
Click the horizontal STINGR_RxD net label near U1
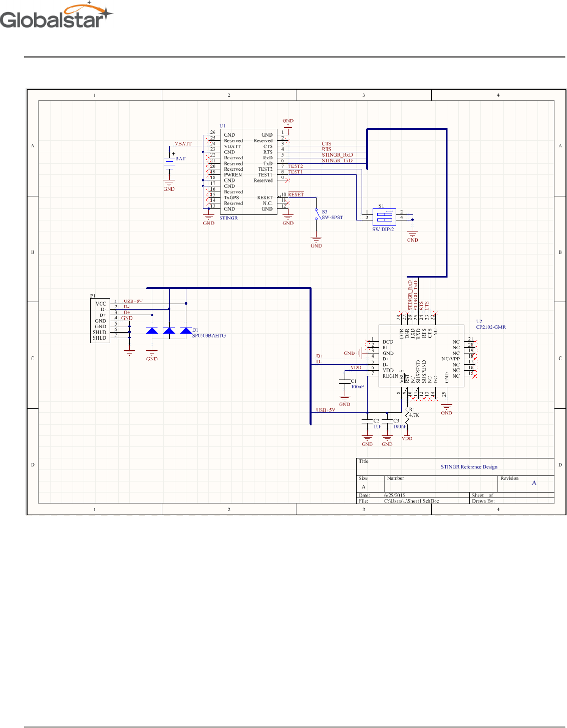[337, 155]
